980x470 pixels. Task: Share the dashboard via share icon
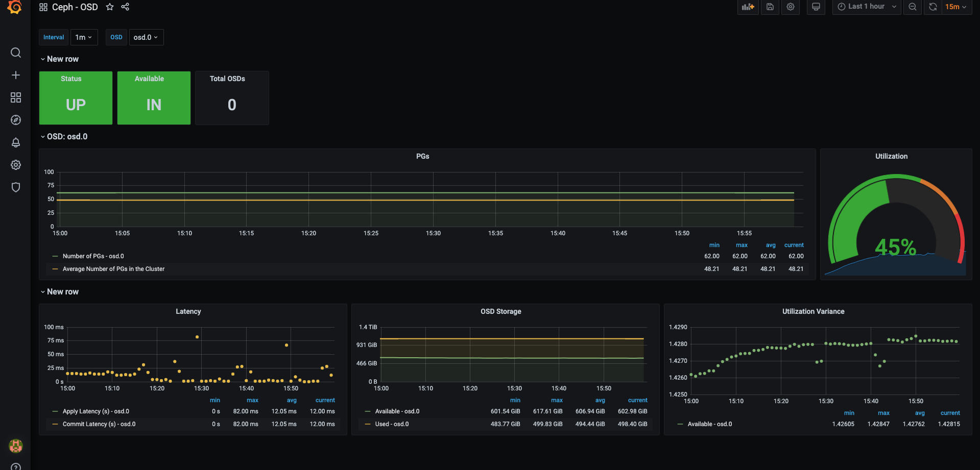[125, 7]
